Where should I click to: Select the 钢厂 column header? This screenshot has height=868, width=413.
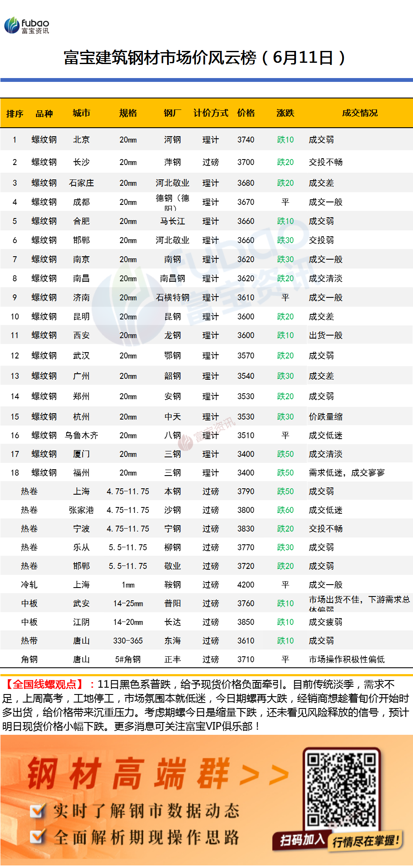click(x=173, y=113)
